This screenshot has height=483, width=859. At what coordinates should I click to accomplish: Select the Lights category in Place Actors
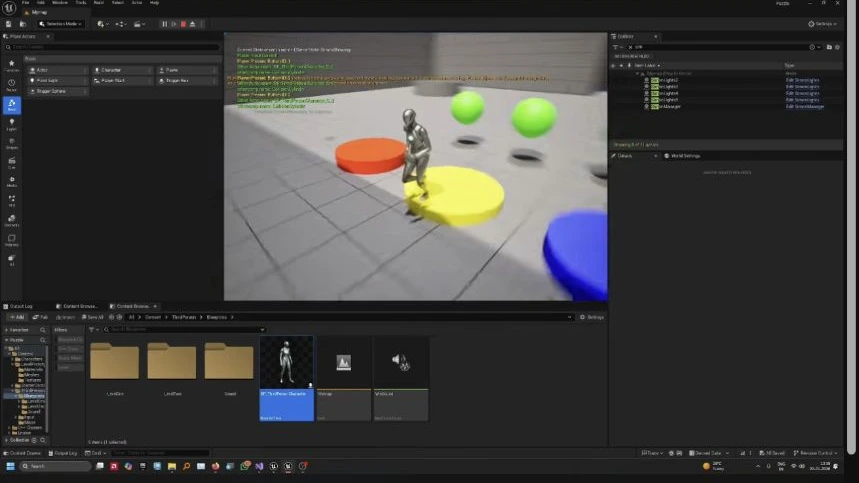tap(12, 124)
